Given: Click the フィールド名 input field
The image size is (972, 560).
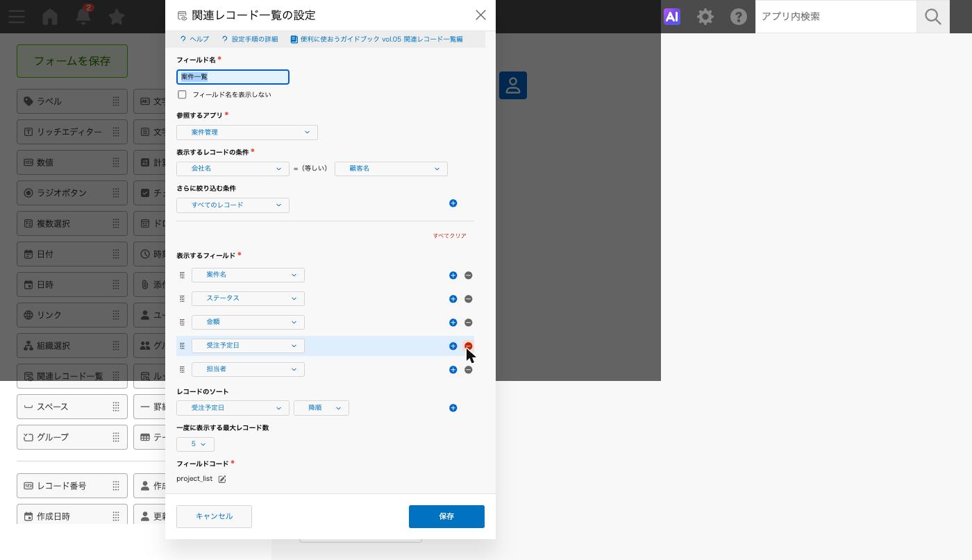Looking at the screenshot, I should (233, 77).
